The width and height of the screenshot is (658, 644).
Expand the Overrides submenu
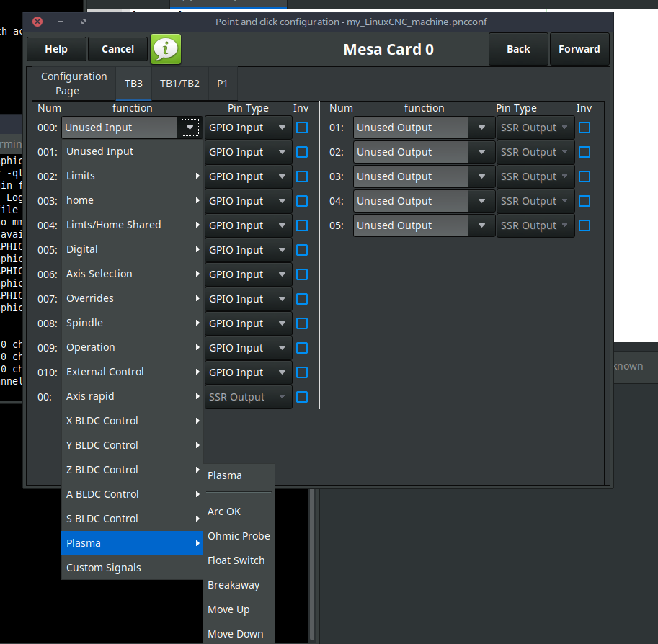[x=132, y=298]
